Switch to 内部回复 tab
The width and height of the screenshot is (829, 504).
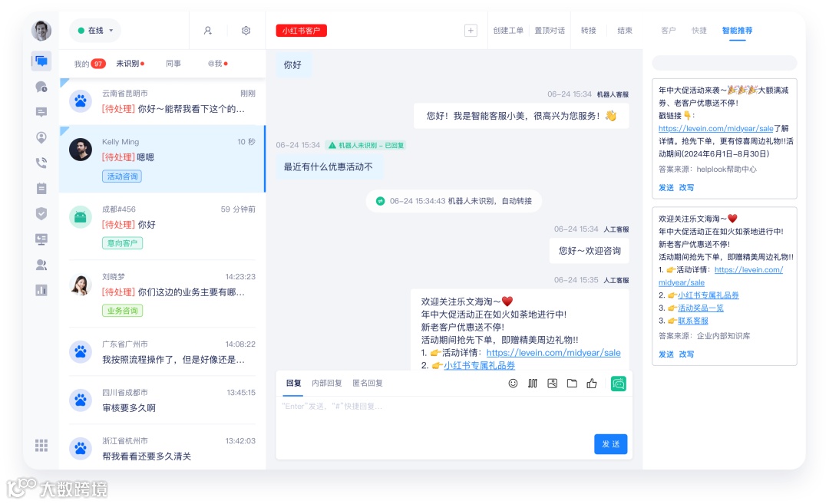tap(326, 383)
